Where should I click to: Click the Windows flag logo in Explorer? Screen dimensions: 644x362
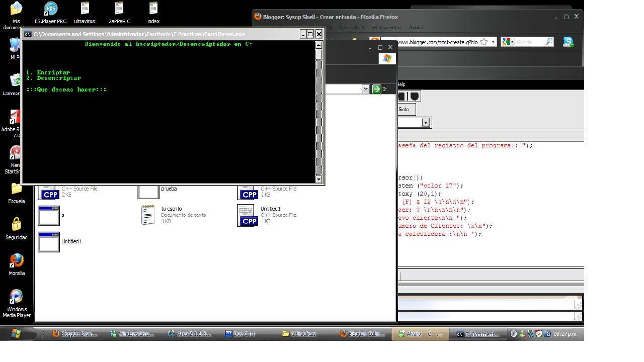[x=387, y=58]
